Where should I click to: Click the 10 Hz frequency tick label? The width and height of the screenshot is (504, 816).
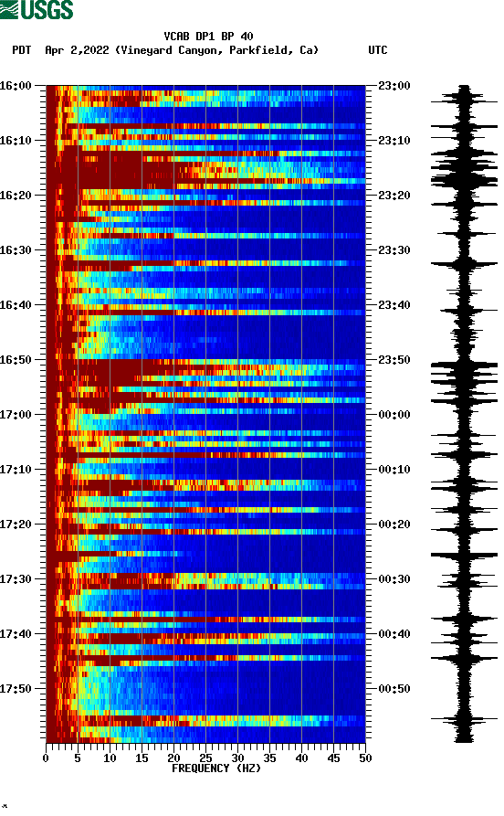[x=110, y=758]
